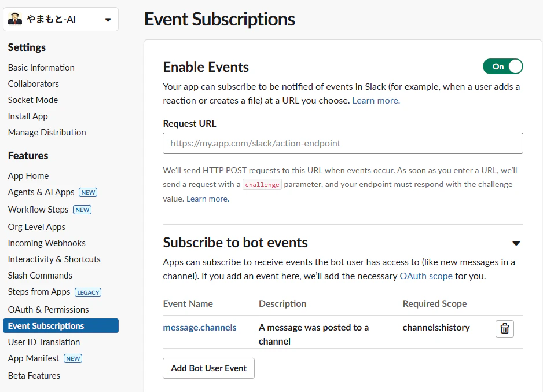Open Incoming Webhooks feature page
The image size is (543, 392).
tap(47, 243)
